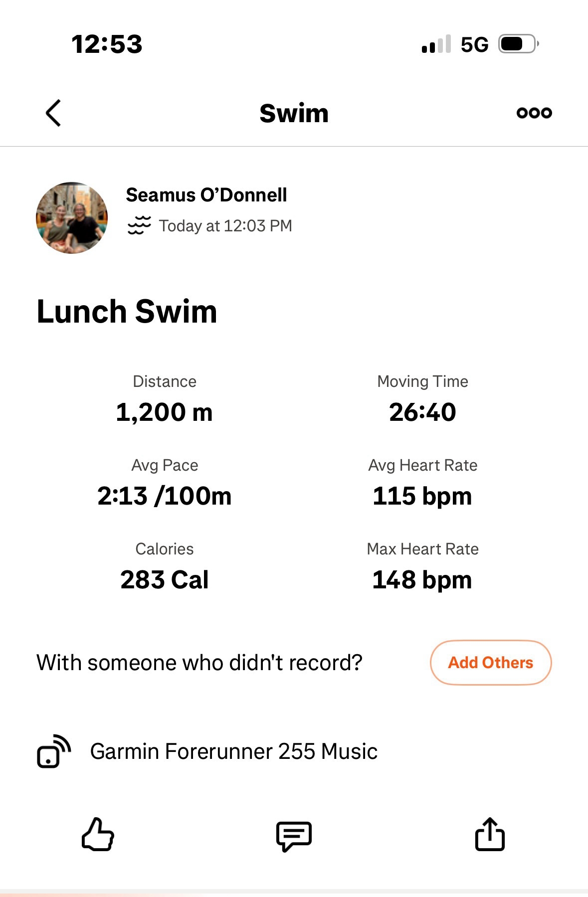Tap the swim waves activity icon
588x897 pixels.
point(139,225)
